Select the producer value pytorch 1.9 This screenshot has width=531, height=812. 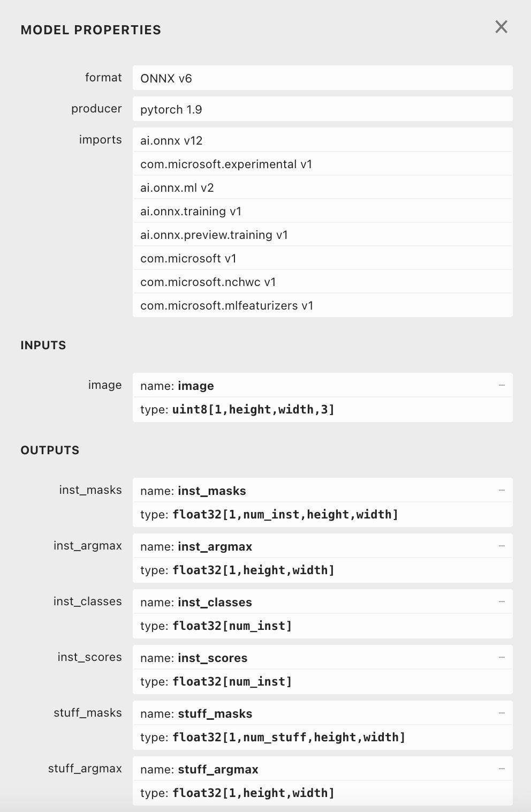pyautogui.click(x=321, y=109)
